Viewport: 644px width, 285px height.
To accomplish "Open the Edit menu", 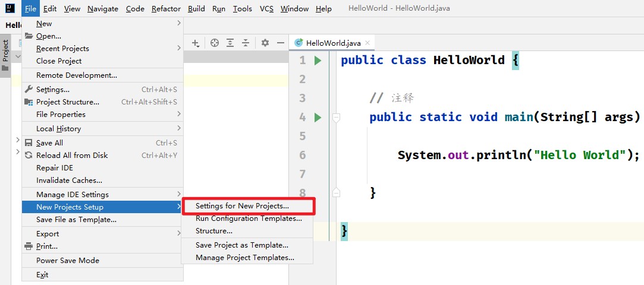I will click(50, 9).
